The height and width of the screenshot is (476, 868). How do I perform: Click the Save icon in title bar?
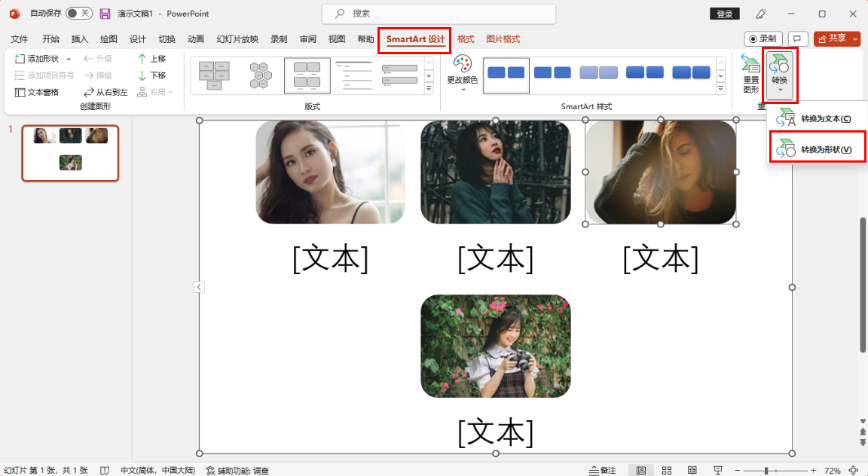click(x=105, y=14)
